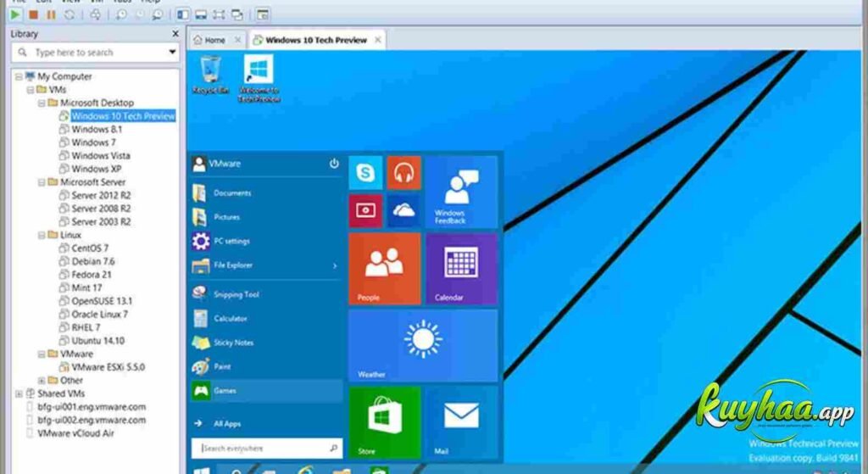
Task: Open the Weather tile
Action: (423, 345)
